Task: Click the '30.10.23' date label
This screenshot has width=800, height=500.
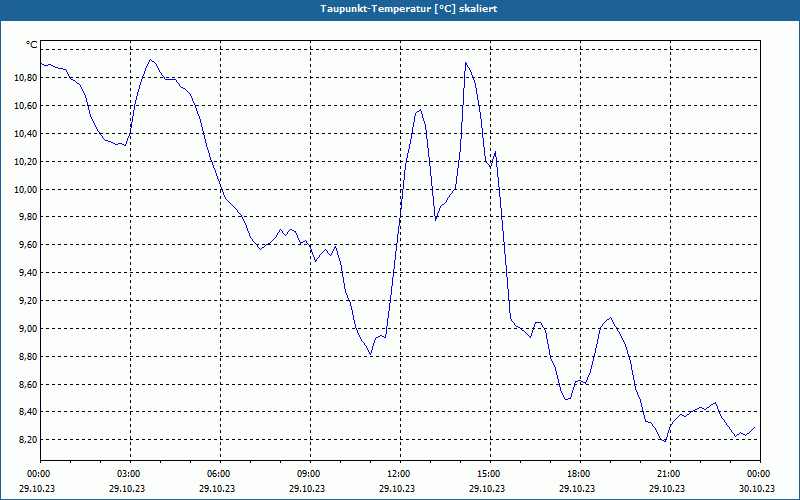Action: [757, 488]
